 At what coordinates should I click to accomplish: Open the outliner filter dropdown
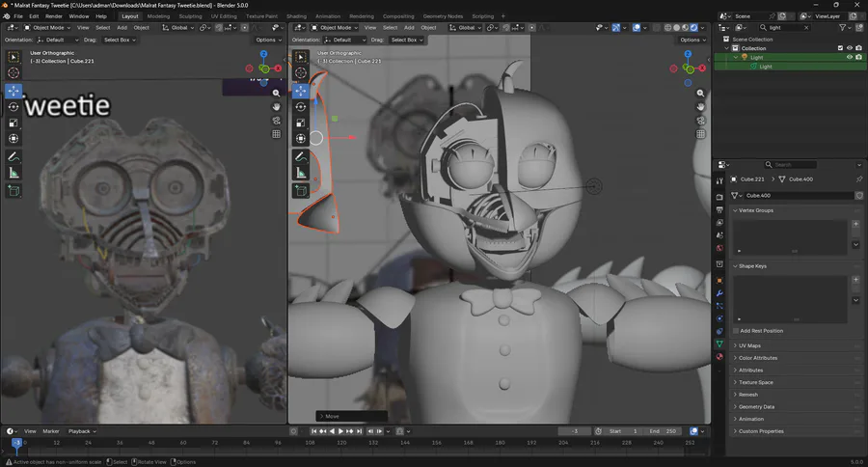tap(845, 27)
